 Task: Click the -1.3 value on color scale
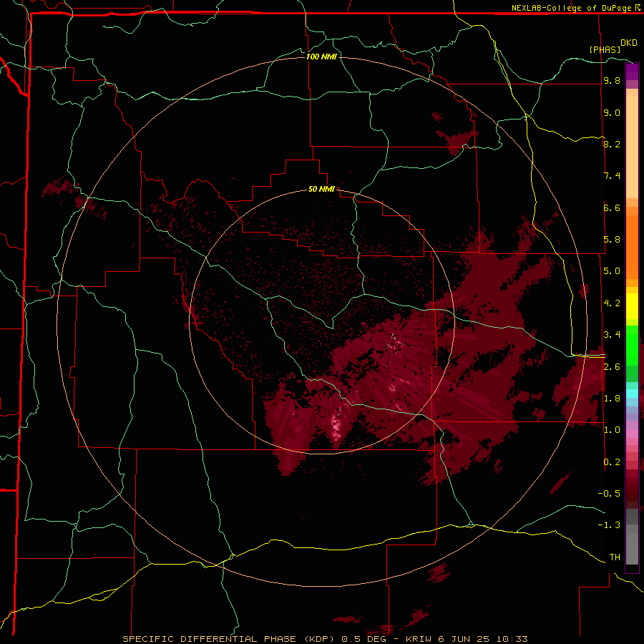609,525
